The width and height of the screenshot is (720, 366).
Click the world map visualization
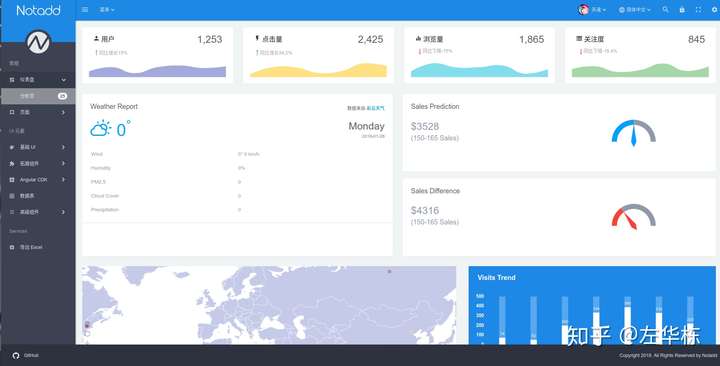[269, 305]
